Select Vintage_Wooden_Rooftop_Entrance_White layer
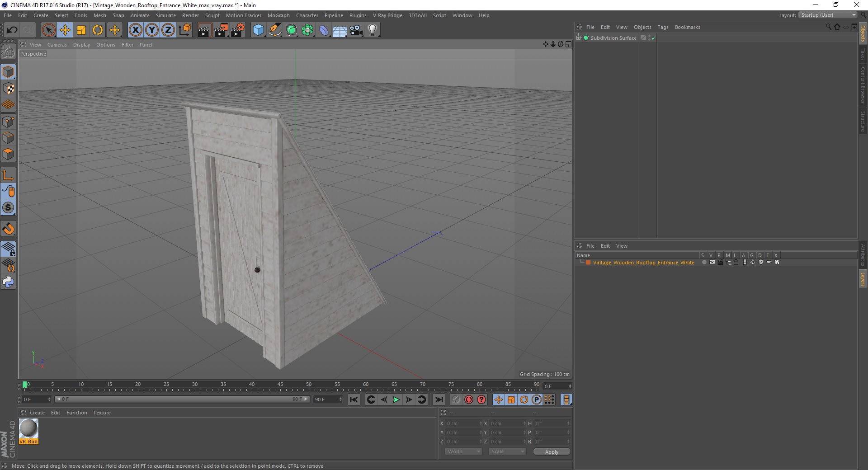 643,263
